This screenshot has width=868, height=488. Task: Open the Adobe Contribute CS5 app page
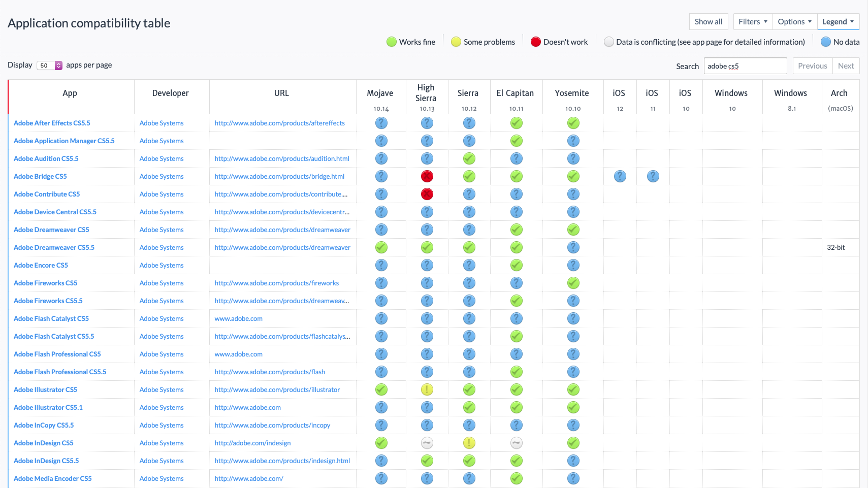tap(47, 194)
